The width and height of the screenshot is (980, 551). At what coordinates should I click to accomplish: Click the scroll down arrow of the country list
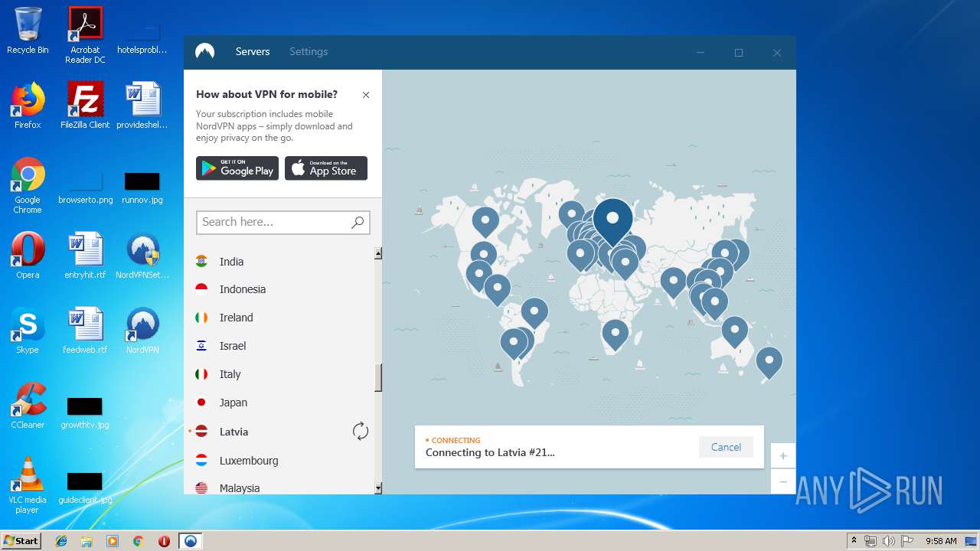[x=378, y=488]
